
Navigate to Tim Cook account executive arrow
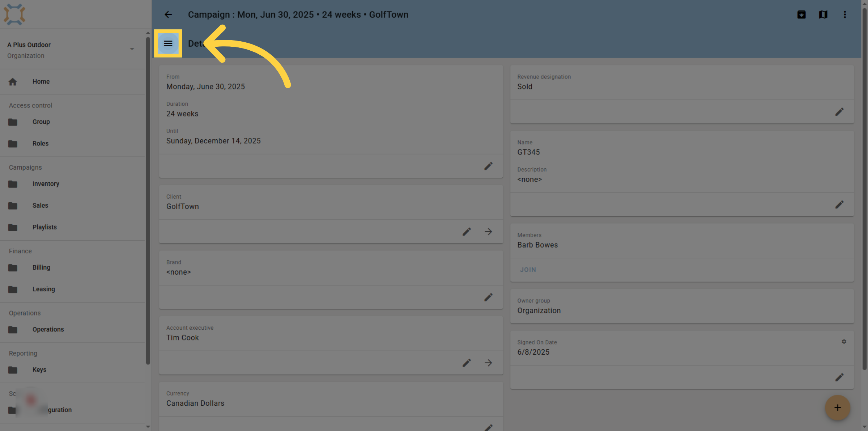[488, 363]
